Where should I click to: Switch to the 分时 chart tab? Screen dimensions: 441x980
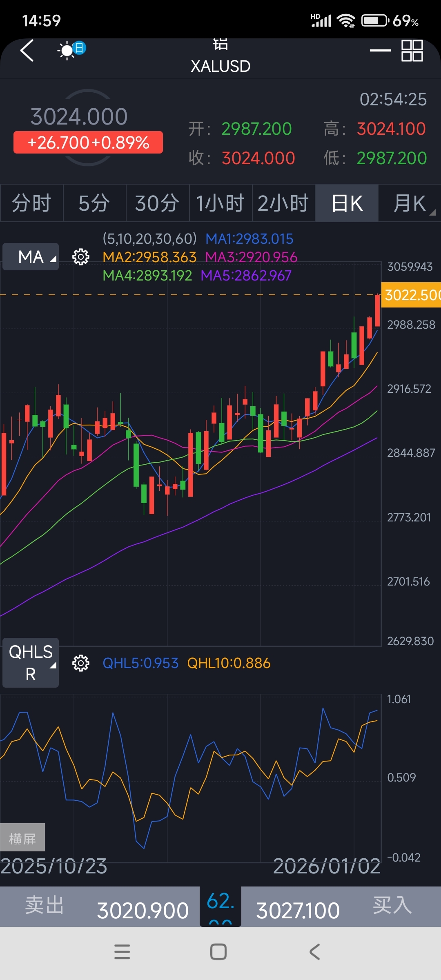31,203
